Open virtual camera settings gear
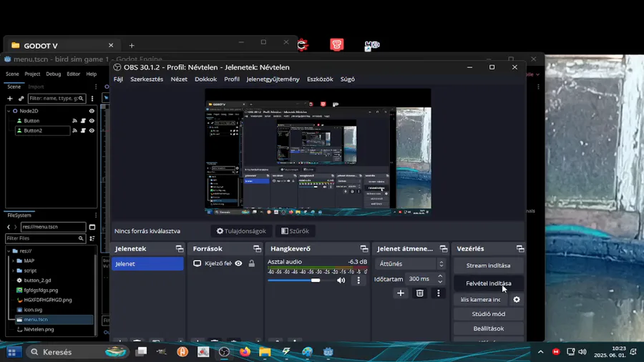The image size is (644, 362). 517,300
